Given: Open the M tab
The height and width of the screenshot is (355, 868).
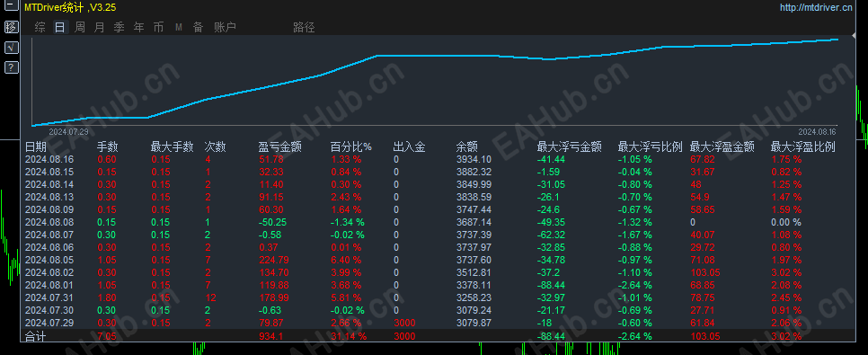Looking at the screenshot, I should pos(178,27).
